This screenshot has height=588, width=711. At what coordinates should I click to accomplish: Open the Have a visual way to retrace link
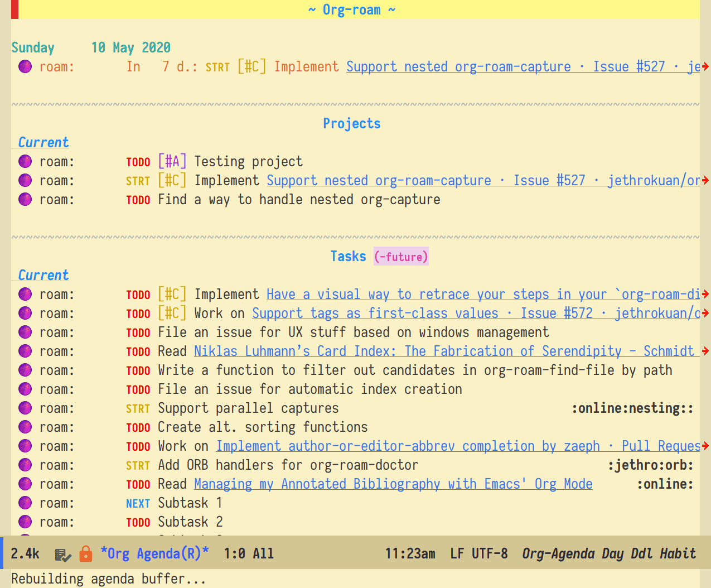pos(483,295)
